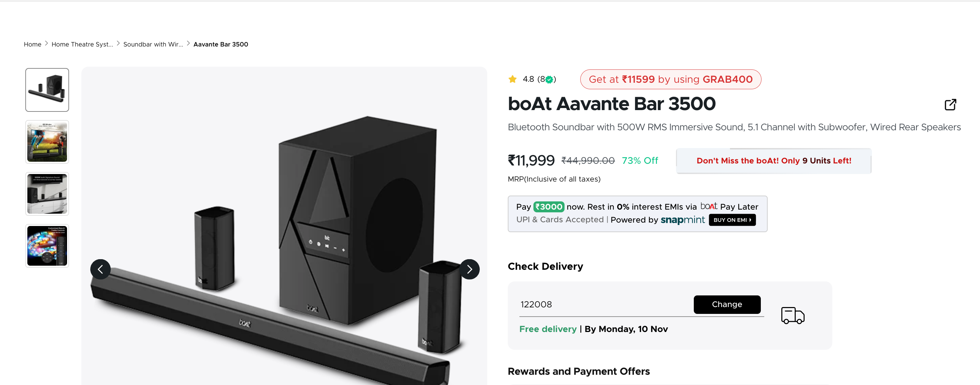The image size is (980, 385).
Task: Select the 500W signature sound thumbnail
Action: [x=47, y=194]
